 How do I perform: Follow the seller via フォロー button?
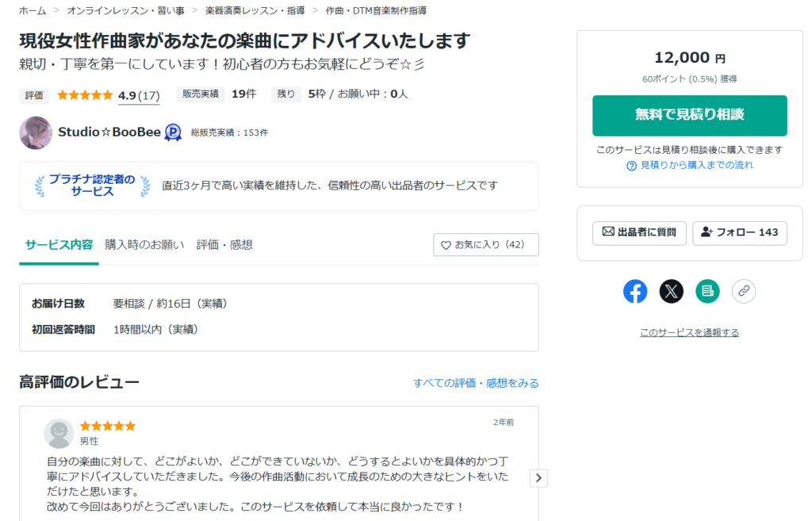[x=739, y=232]
